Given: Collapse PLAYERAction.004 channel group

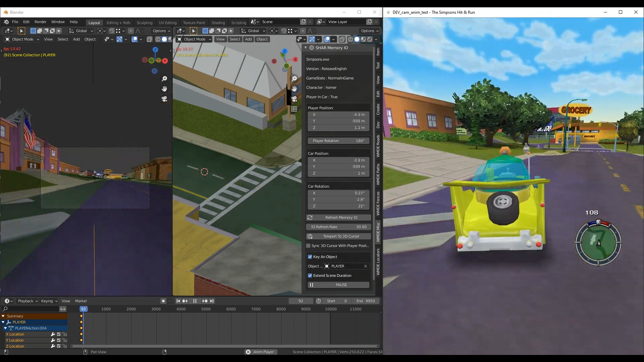Looking at the screenshot, I should click(5, 328).
